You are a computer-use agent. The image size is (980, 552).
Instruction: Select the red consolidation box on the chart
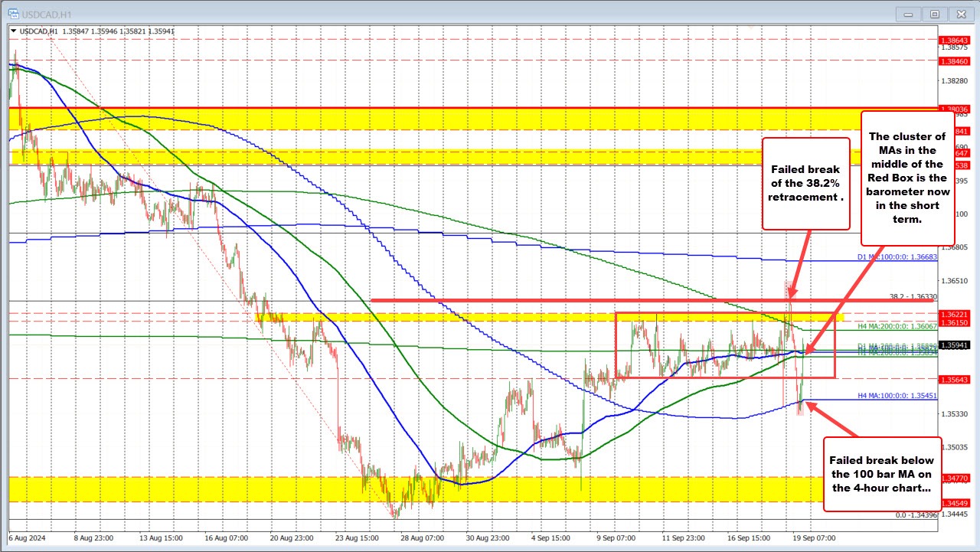(726, 346)
